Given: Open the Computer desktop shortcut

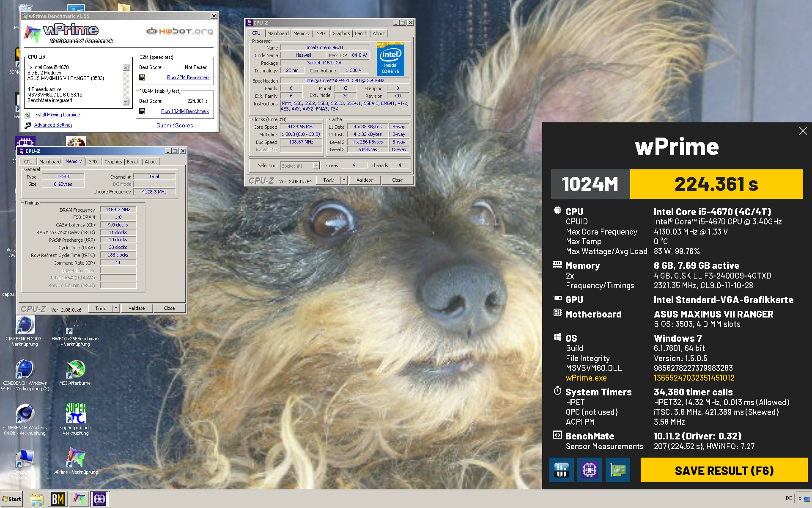Looking at the screenshot, I should pos(25,464).
